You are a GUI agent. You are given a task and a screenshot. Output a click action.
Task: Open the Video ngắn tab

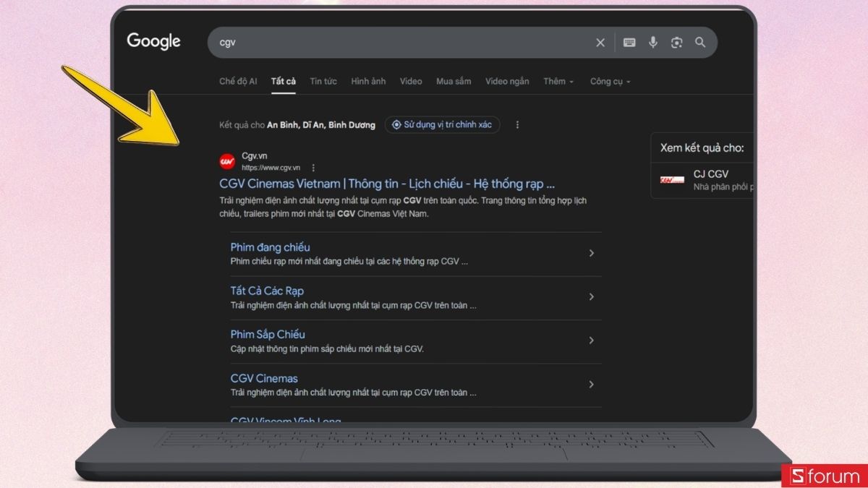[507, 81]
